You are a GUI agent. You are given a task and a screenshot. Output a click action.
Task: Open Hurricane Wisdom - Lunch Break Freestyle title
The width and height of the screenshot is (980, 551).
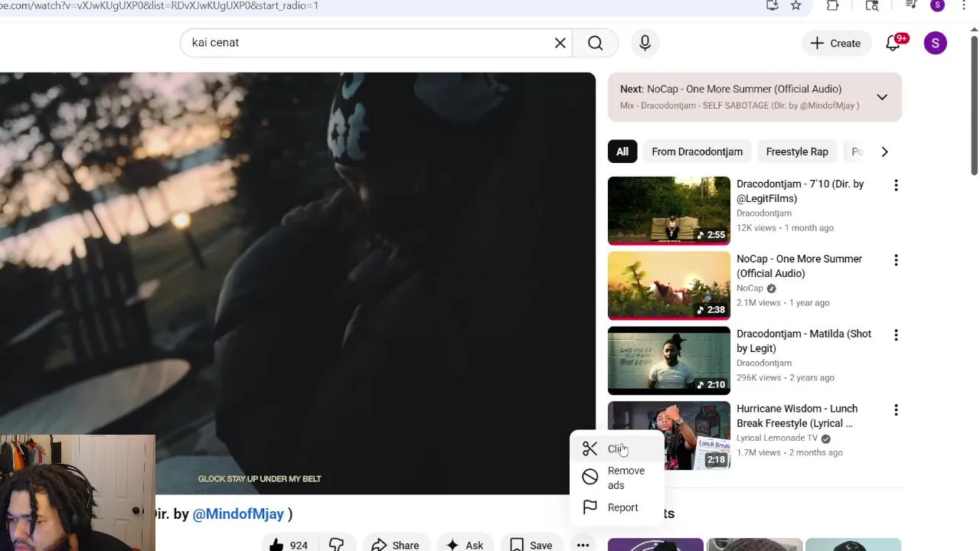[797, 416]
